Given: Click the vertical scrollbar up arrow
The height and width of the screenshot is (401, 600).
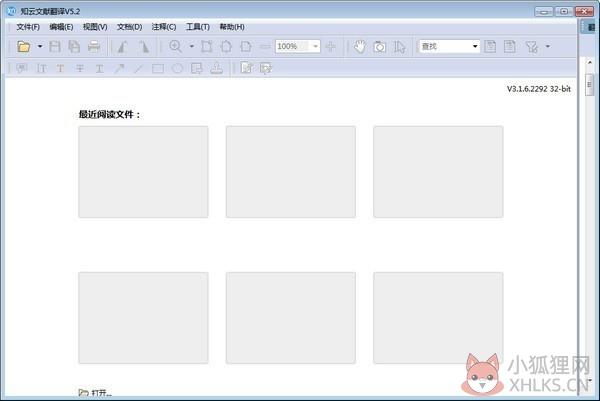Looking at the screenshot, I should [590, 62].
